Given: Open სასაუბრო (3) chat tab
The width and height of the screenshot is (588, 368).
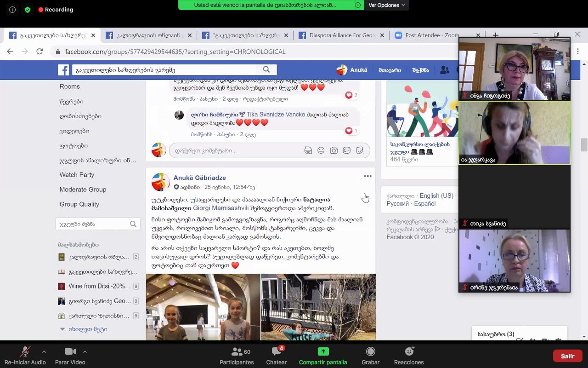Looking at the screenshot, I should [496, 334].
